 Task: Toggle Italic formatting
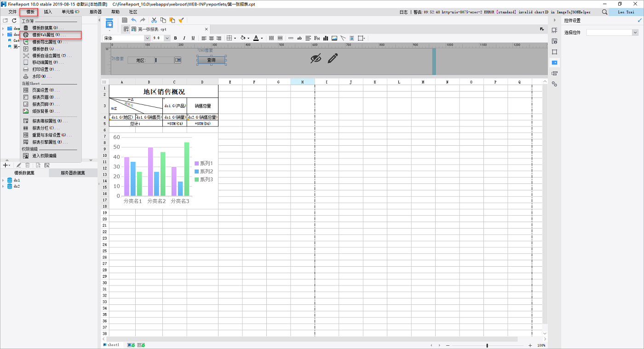pos(184,38)
